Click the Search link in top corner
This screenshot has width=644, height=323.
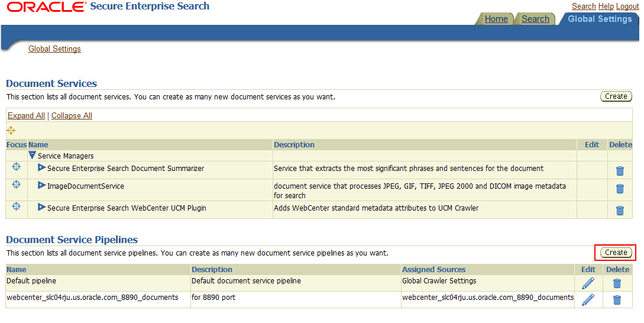(584, 6)
